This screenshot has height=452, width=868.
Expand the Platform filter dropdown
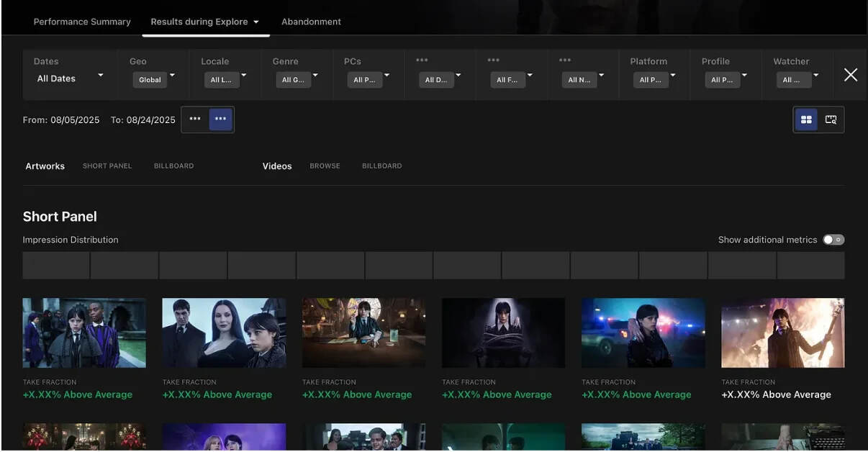tap(655, 80)
